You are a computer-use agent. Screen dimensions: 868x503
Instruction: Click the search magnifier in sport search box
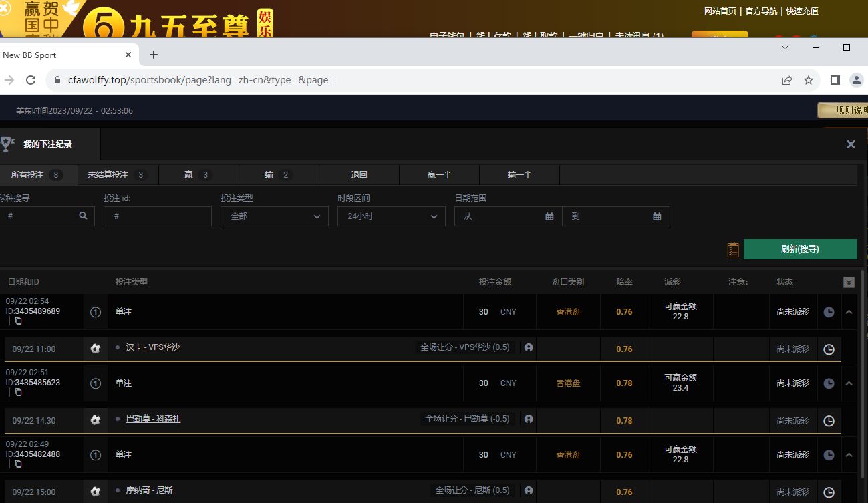(x=83, y=216)
